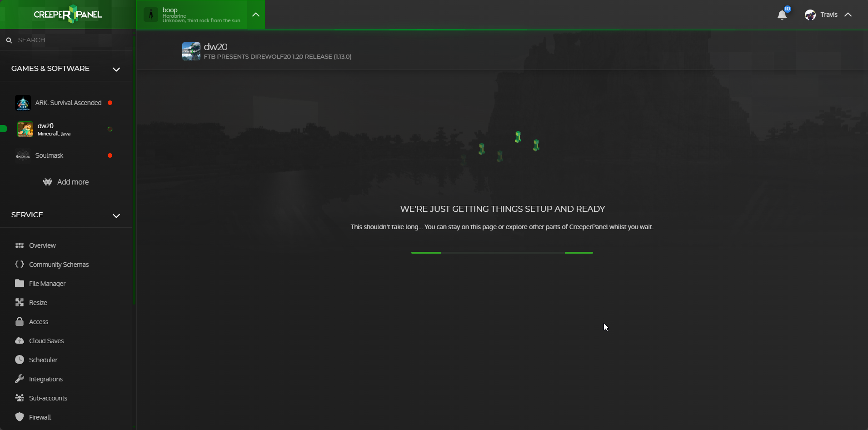
Task: Click the search magnifier icon
Action: (x=9, y=40)
